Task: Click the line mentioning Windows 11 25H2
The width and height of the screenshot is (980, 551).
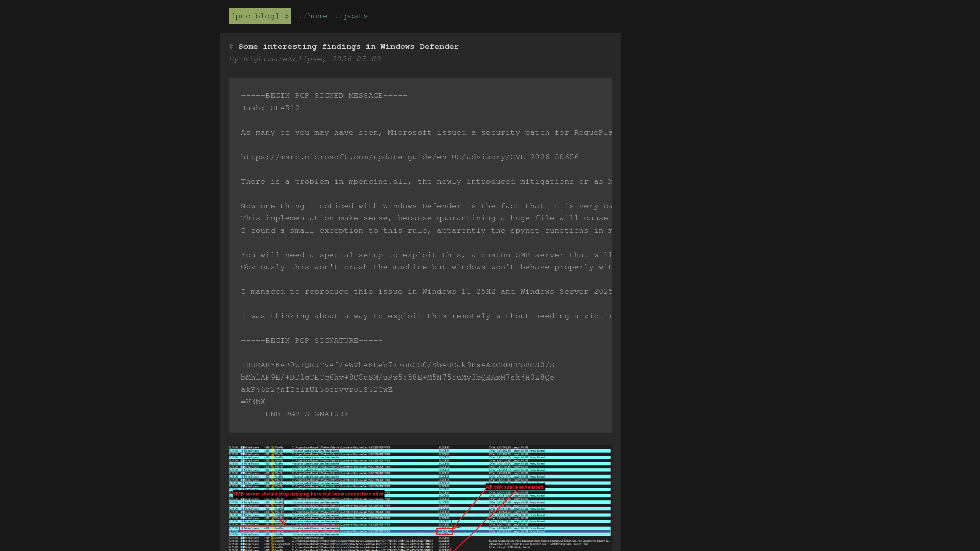Action: [x=427, y=292]
